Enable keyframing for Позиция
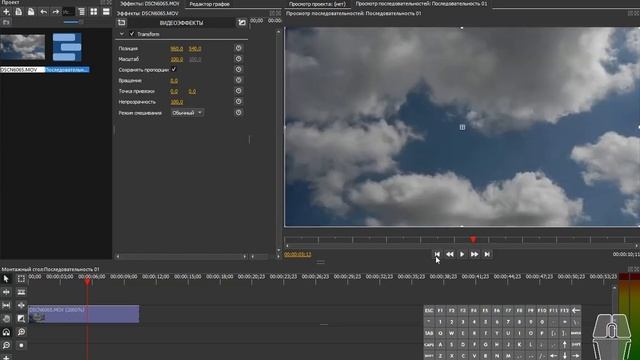640x360 pixels. pyautogui.click(x=238, y=48)
